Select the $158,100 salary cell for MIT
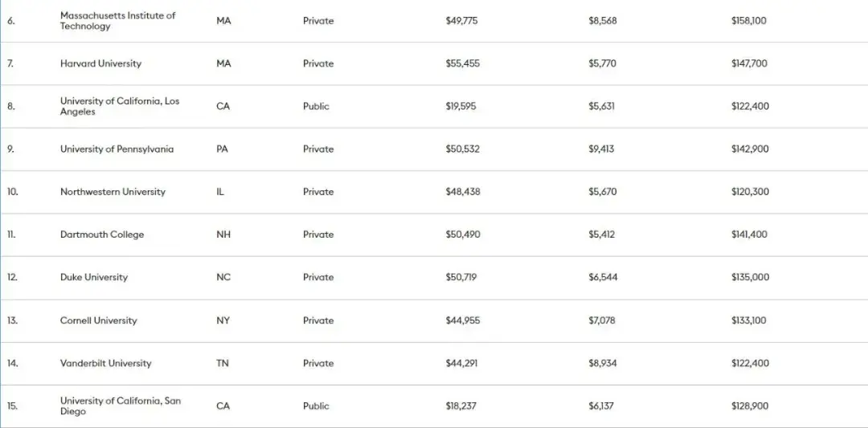Viewport: 868px width, 428px height. 748,21
